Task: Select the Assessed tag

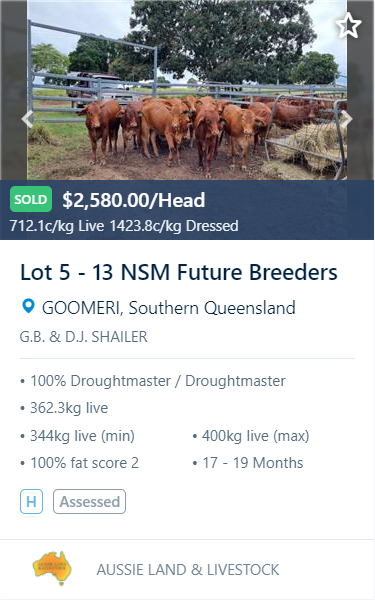Action: tap(90, 501)
